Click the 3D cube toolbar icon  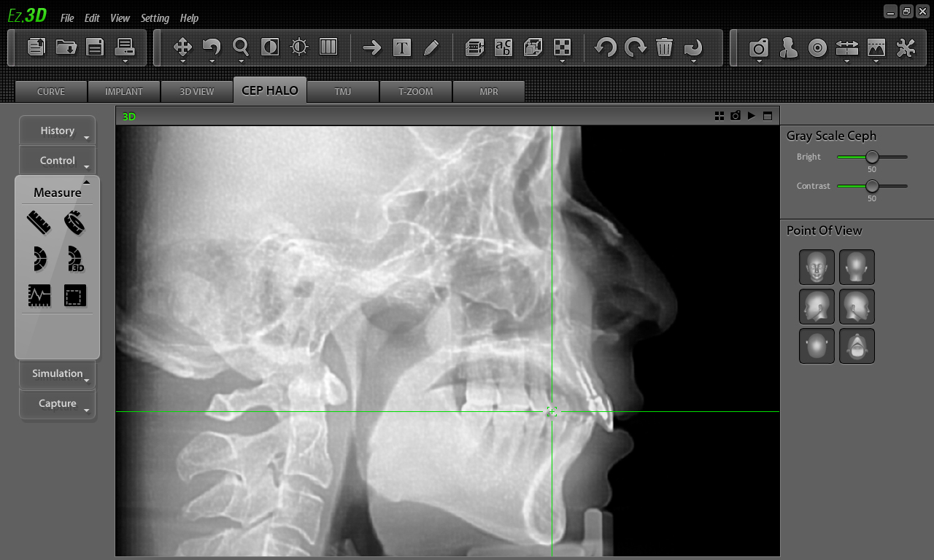pos(533,47)
